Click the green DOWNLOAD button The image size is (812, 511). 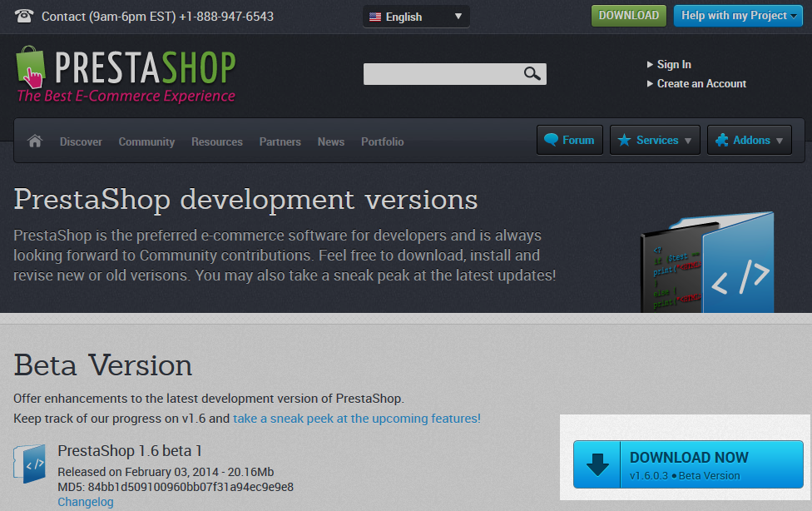coord(629,16)
